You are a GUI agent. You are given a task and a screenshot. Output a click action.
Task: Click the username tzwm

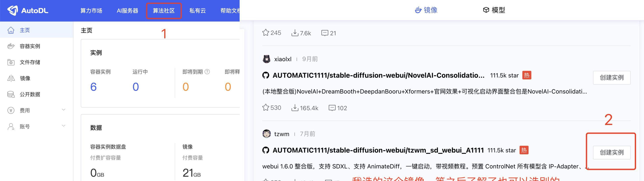point(281,134)
